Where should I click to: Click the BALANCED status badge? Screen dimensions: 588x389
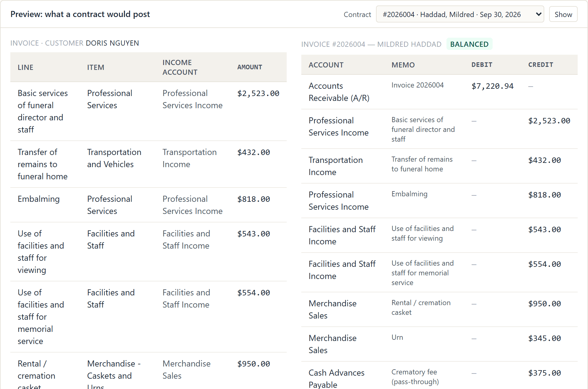(469, 44)
